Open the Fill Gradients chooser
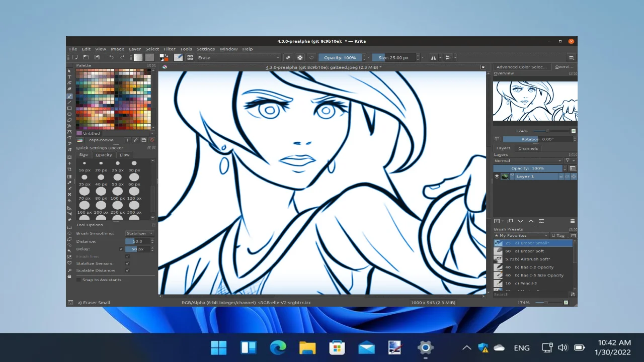This screenshot has height=362, width=644. 138,57
